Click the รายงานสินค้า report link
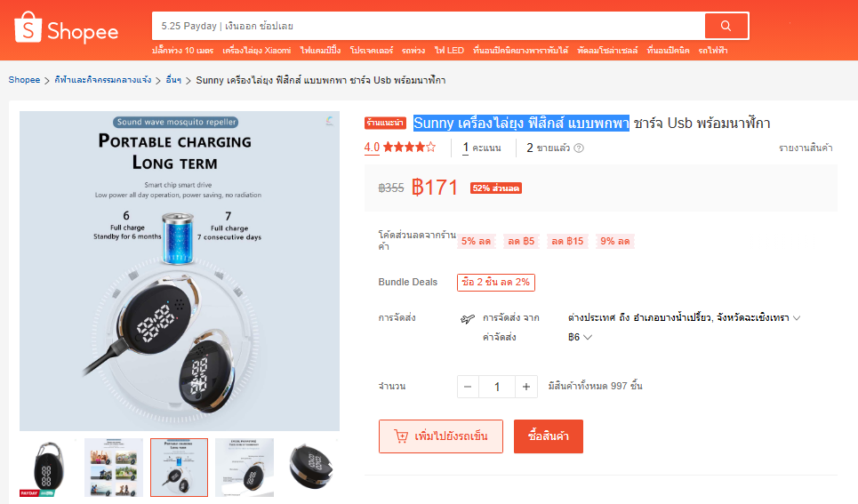 click(x=806, y=148)
